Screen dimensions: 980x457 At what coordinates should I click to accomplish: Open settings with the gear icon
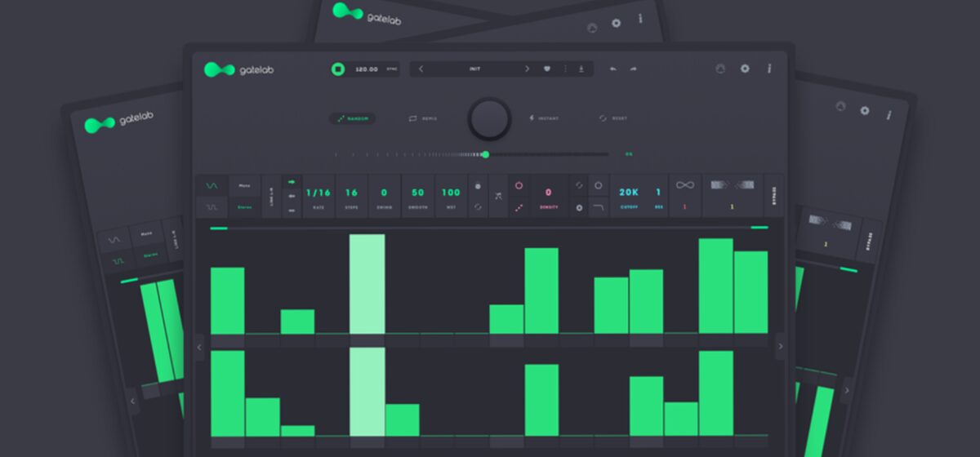(x=745, y=69)
